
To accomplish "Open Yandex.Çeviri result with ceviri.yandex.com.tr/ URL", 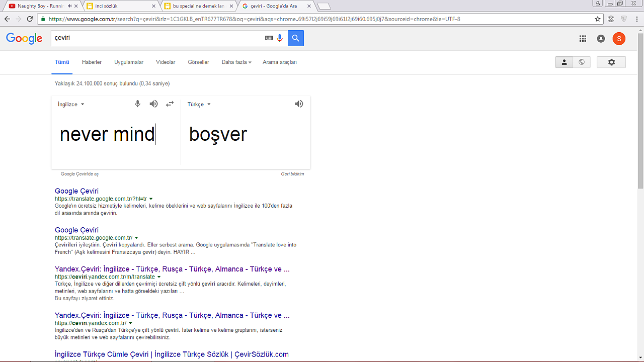I will [x=172, y=315].
